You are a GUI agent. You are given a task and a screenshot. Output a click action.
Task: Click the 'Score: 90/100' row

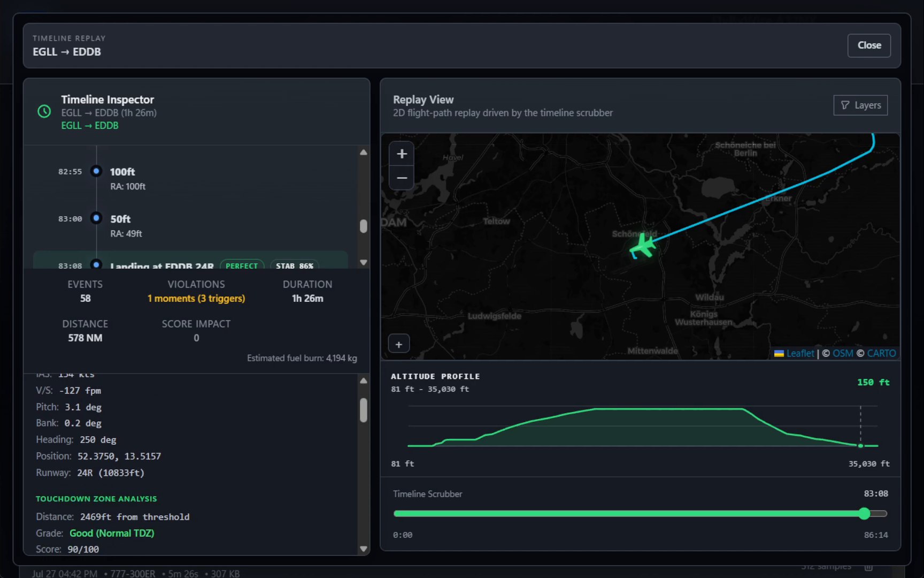pyautogui.click(x=67, y=549)
